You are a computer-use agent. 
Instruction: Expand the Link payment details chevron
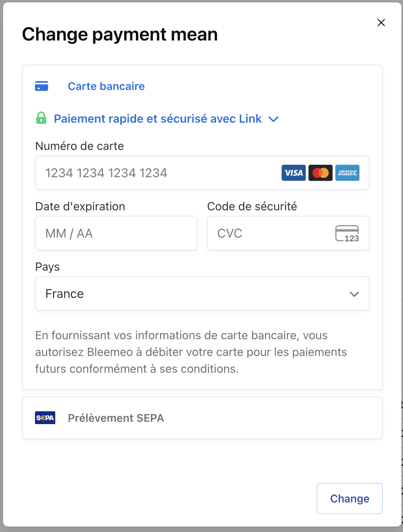click(273, 119)
